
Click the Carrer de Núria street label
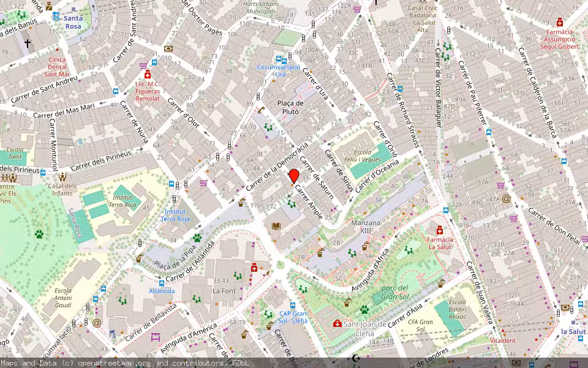click(134, 122)
